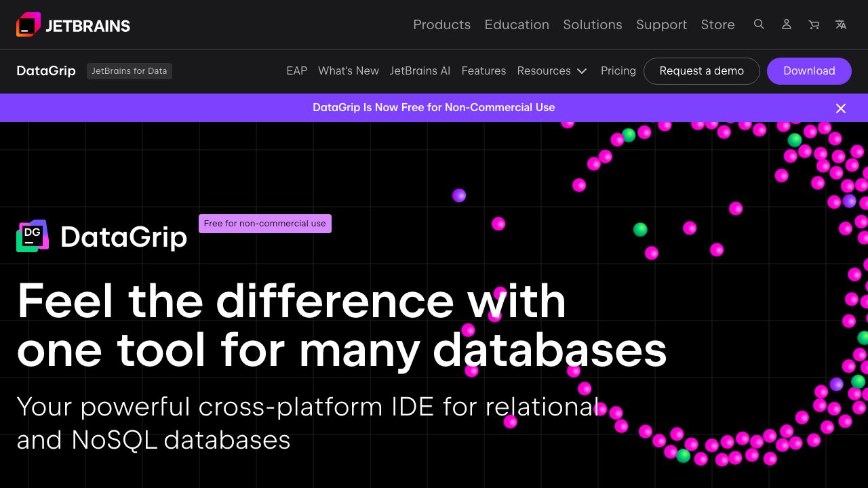Go to the Store

tap(717, 24)
